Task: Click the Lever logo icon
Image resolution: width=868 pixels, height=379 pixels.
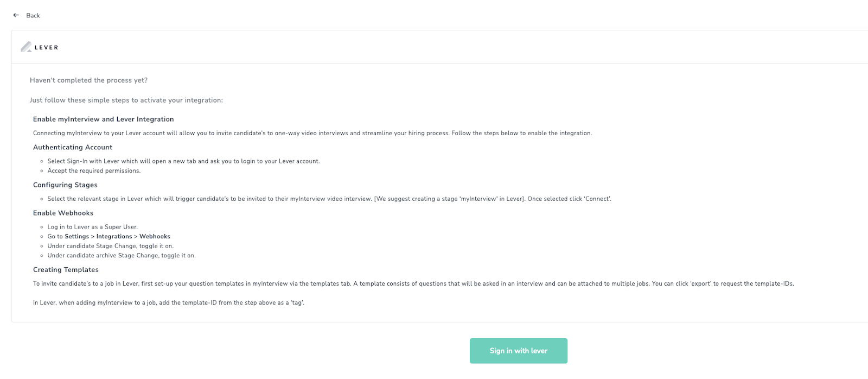Action: pos(26,47)
